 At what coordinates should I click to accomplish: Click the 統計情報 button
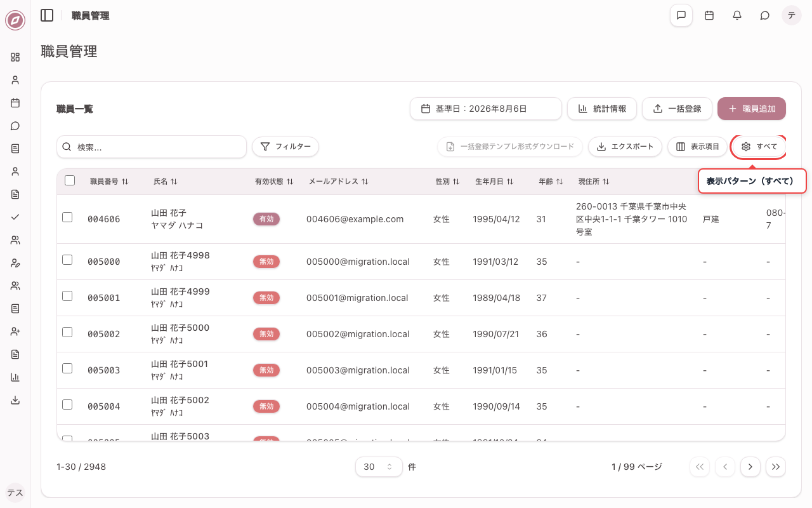[602, 109]
